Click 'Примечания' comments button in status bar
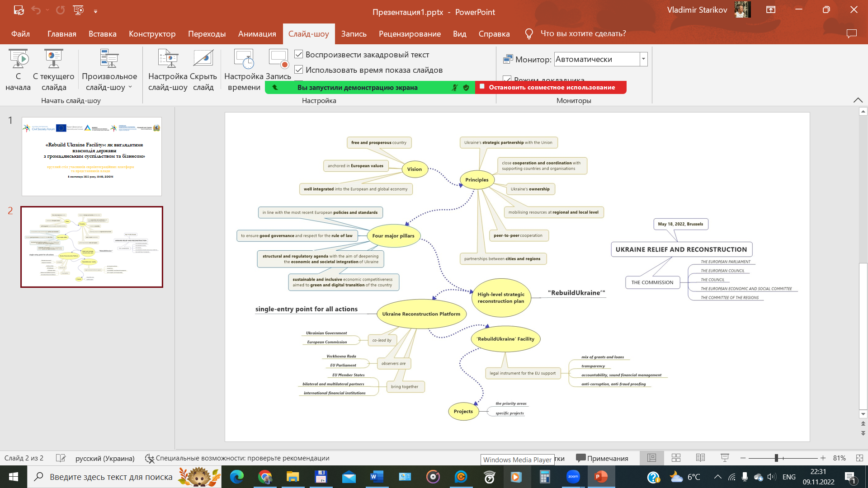 pos(602,458)
